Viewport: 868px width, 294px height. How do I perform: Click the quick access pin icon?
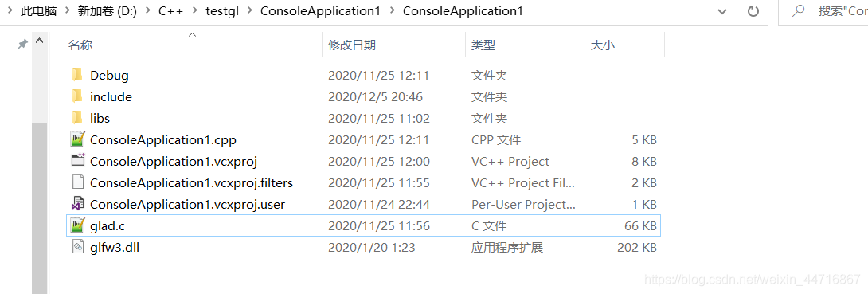23,44
